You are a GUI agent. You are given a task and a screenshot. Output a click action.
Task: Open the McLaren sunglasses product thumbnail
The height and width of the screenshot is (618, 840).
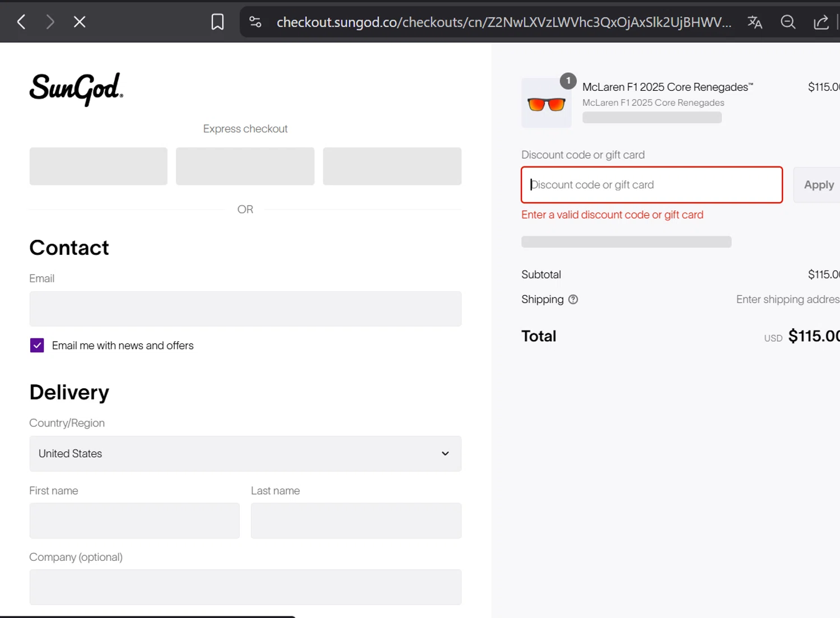coord(547,103)
